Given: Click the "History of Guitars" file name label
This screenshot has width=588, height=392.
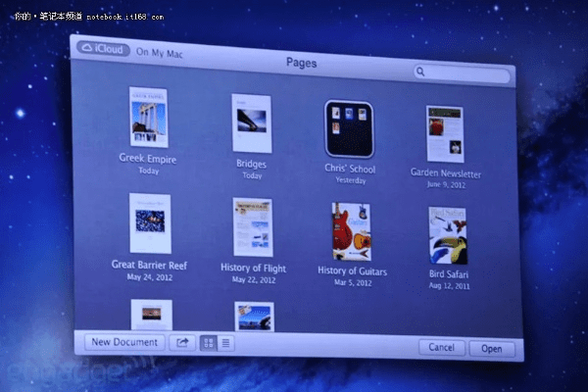Looking at the screenshot, I should pyautogui.click(x=352, y=271).
